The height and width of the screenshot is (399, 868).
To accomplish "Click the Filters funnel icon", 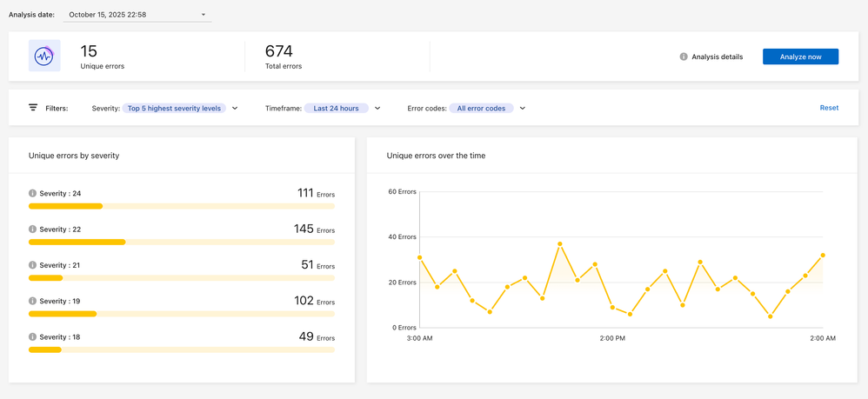I will [x=33, y=108].
